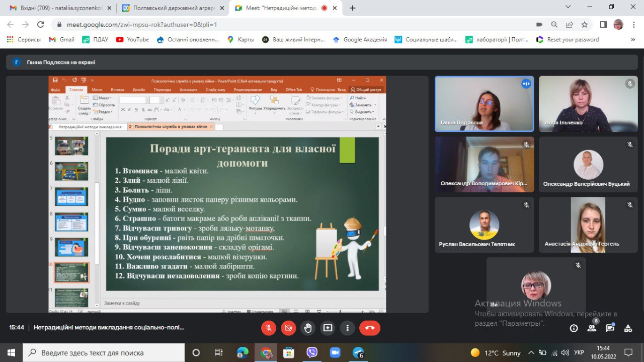Open the YouTube bookmark
Viewport: 644px width, 362px height.
tap(132, 39)
